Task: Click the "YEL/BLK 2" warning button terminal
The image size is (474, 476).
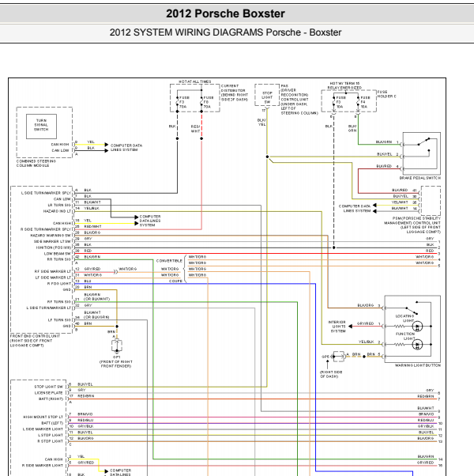Action: (370, 342)
